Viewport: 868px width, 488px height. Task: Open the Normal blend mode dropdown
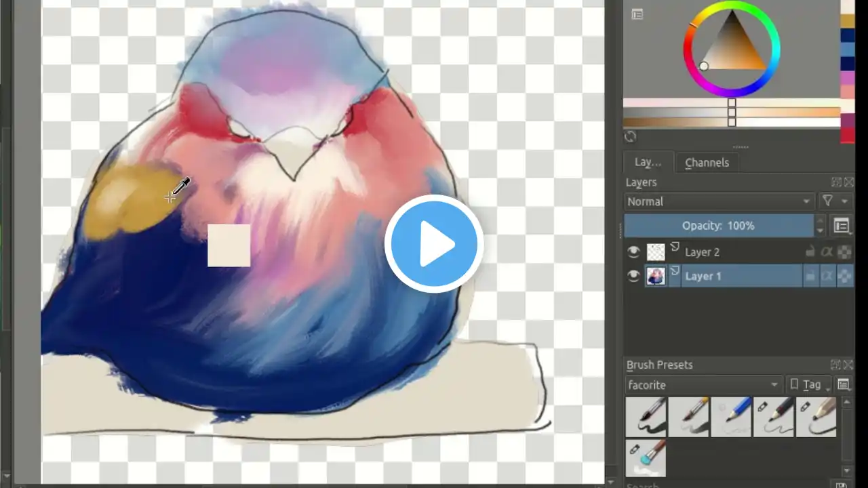click(x=719, y=201)
